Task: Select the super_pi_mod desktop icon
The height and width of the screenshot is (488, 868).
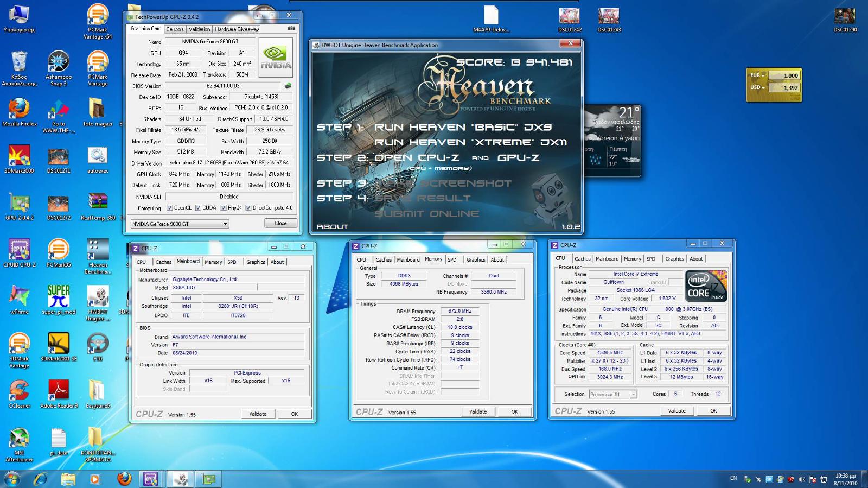Action: [x=59, y=300]
